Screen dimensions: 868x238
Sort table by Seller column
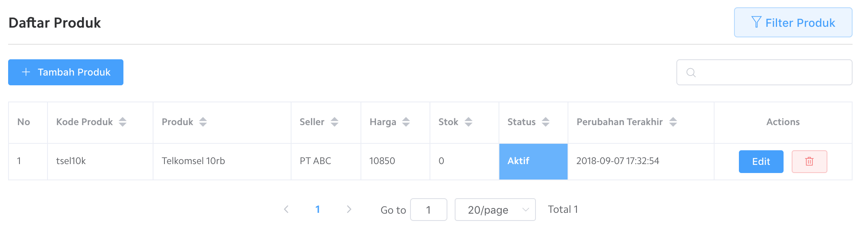[x=335, y=122]
